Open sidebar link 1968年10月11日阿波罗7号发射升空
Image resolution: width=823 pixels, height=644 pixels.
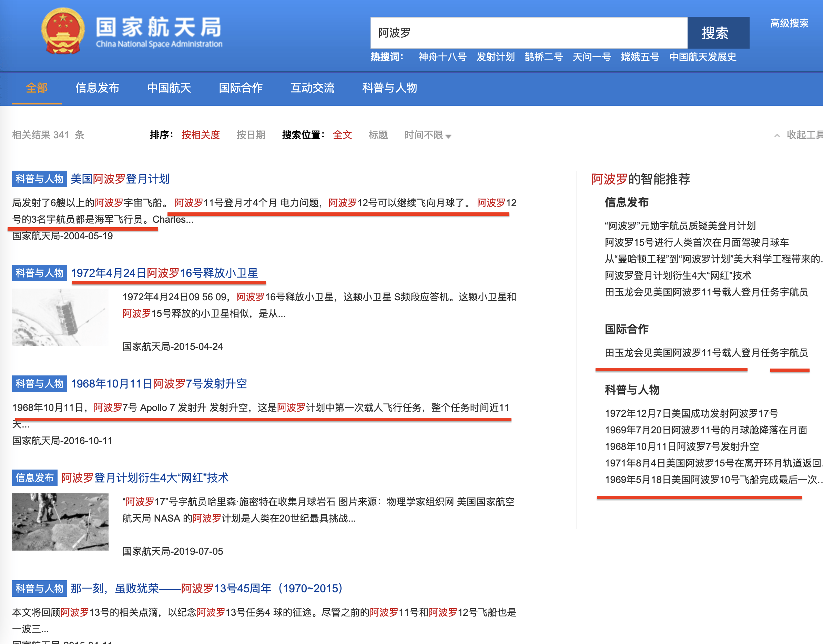tap(682, 447)
